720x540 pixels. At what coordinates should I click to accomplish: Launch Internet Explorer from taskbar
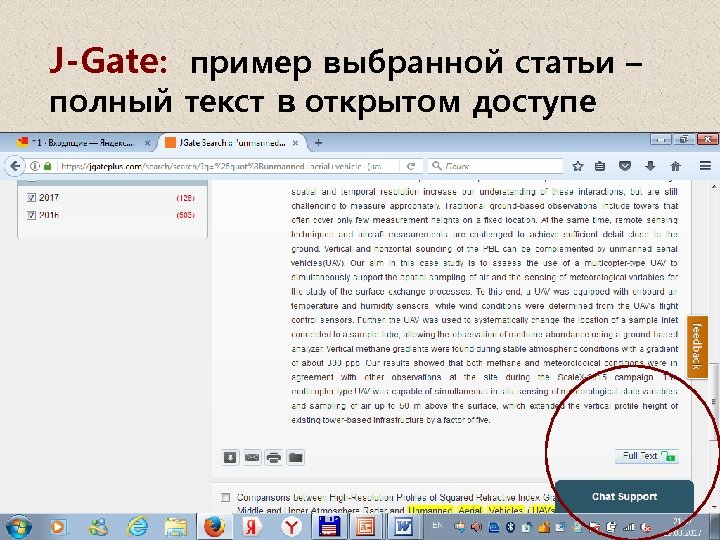click(x=137, y=527)
